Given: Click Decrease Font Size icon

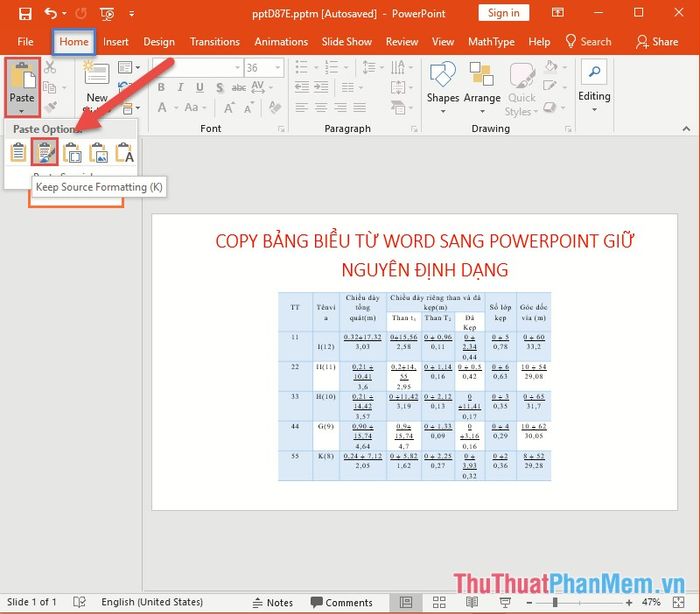Looking at the screenshot, I should (249, 108).
